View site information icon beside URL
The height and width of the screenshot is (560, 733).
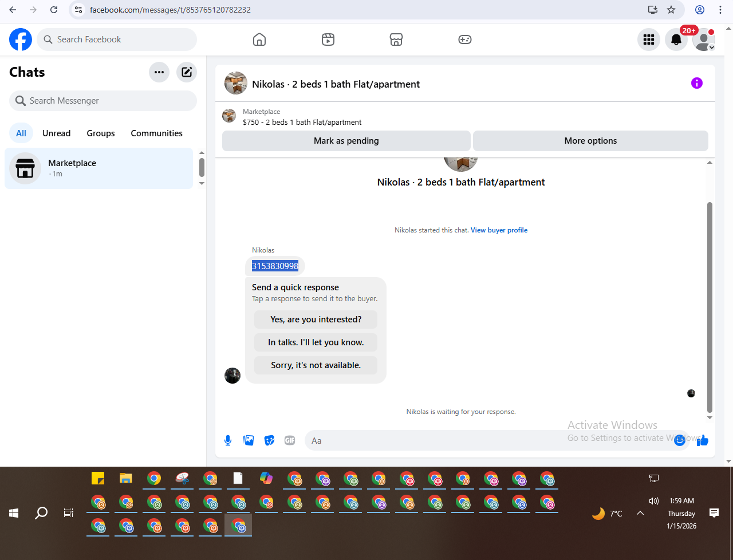(79, 10)
